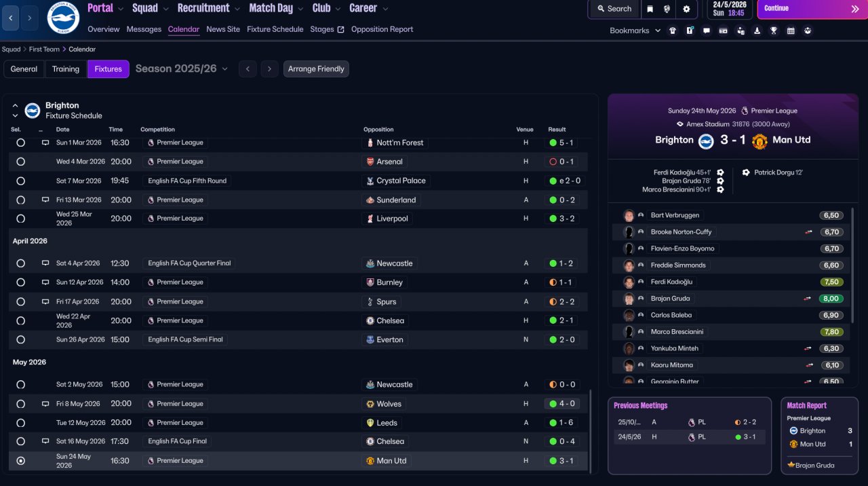Open the Bookmarks dropdown

[635, 31]
